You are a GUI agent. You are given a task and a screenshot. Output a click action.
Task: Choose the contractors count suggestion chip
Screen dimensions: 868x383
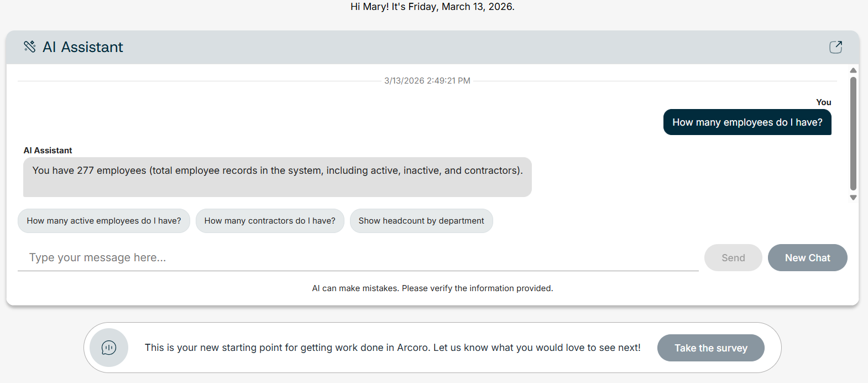click(x=270, y=221)
